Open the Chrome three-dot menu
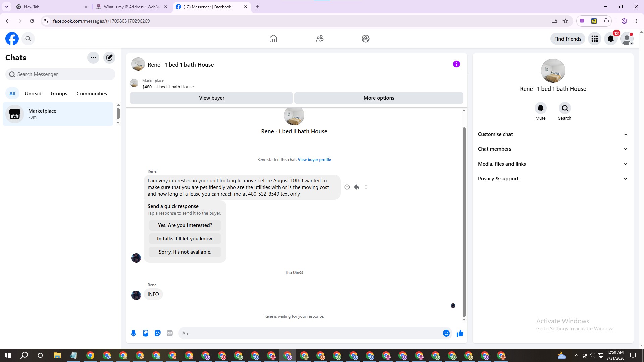Screen dimensions: 644x362 pos(636,21)
